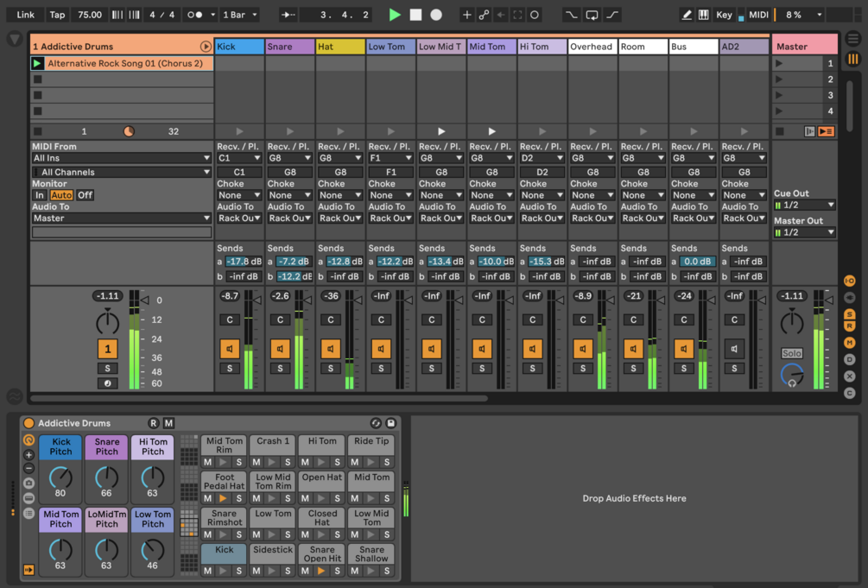This screenshot has height=588, width=868.
Task: Launch Alternative Rock Song 01 clip
Action: pos(37,63)
